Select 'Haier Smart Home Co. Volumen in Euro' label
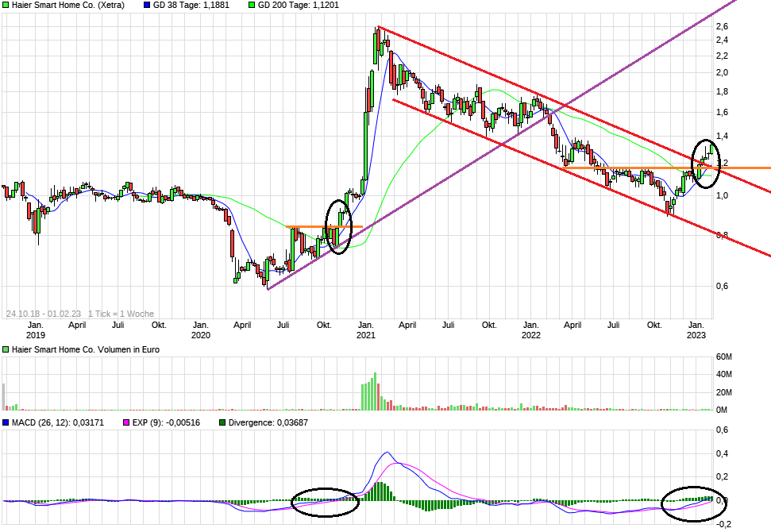The height and width of the screenshot is (532, 771). point(86,349)
